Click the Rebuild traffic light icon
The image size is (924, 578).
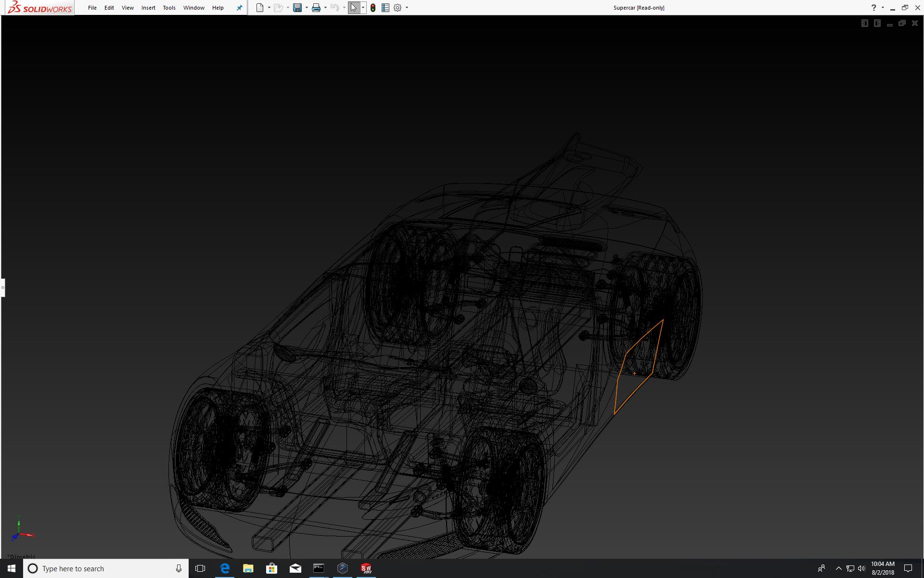coord(373,8)
